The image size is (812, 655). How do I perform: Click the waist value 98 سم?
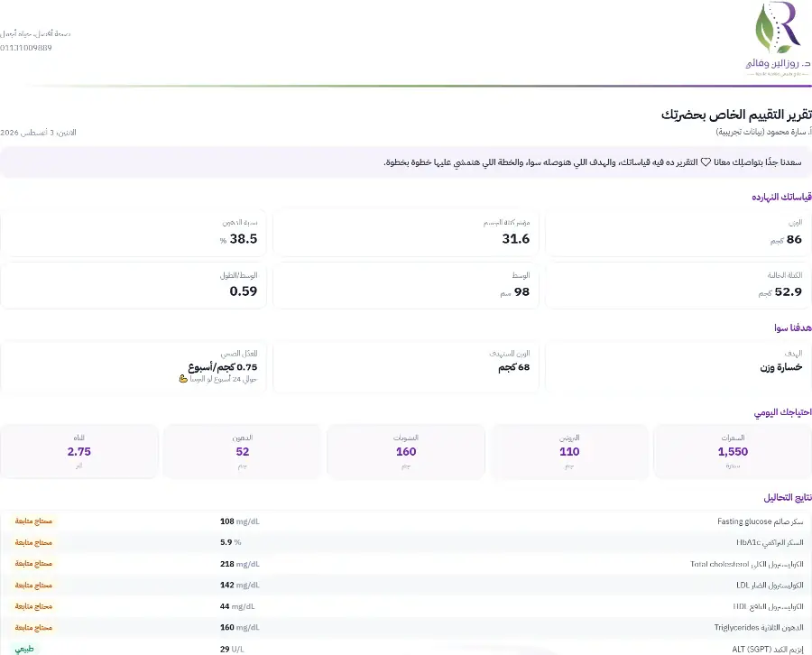(515, 292)
